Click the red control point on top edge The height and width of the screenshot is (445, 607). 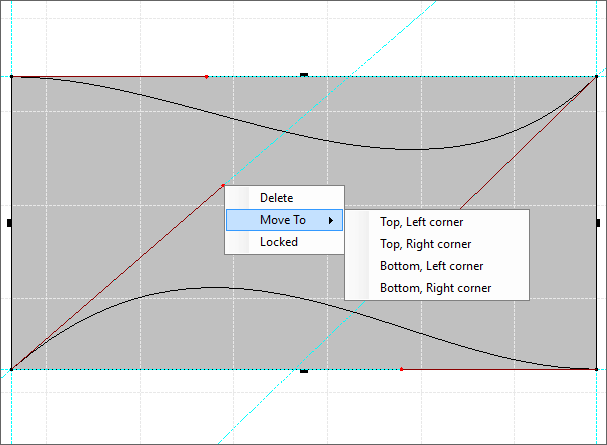[207, 77]
